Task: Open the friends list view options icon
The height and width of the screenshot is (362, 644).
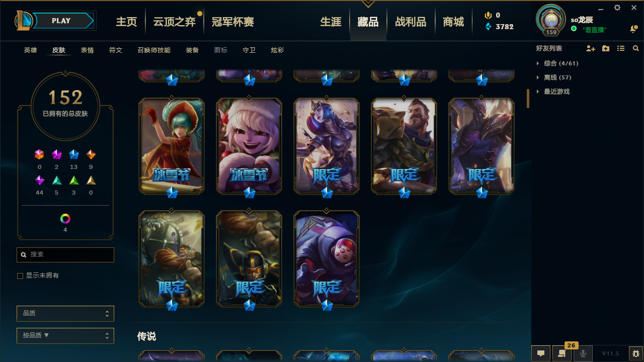Action: 621,48
